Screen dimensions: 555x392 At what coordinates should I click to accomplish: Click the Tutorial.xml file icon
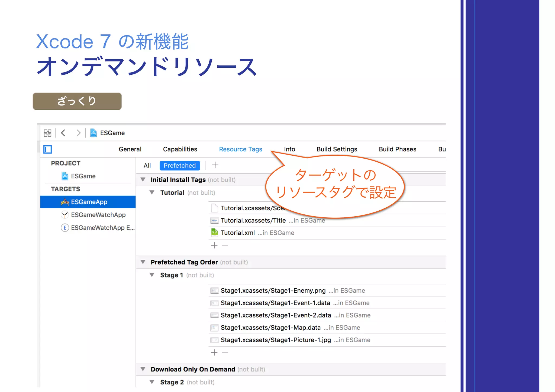pos(214,233)
